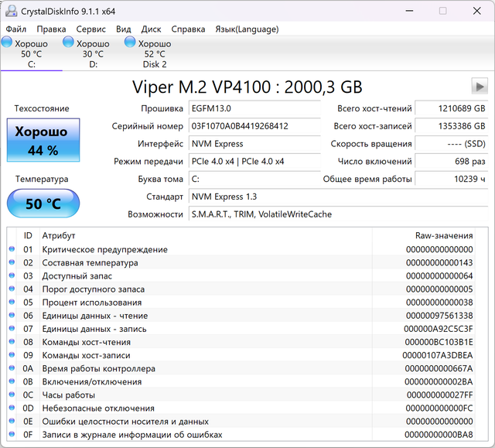Click the blue status orb for Disk 2
Image resolution: width=495 pixels, height=448 pixels.
click(130, 42)
